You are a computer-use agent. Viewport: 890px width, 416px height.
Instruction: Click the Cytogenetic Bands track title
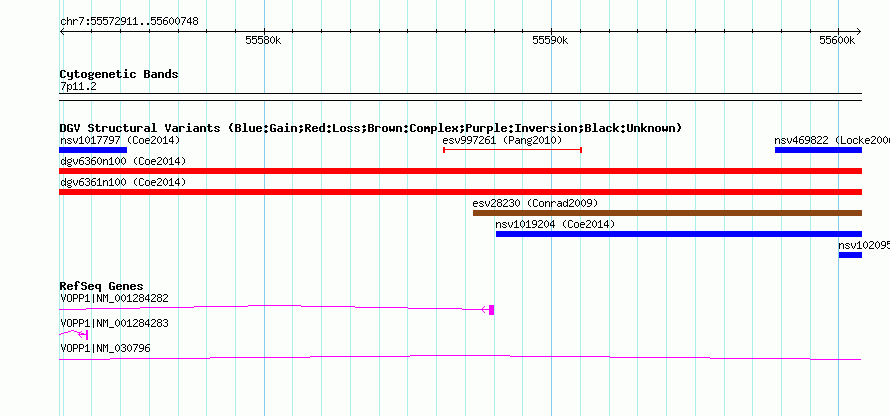(x=119, y=74)
